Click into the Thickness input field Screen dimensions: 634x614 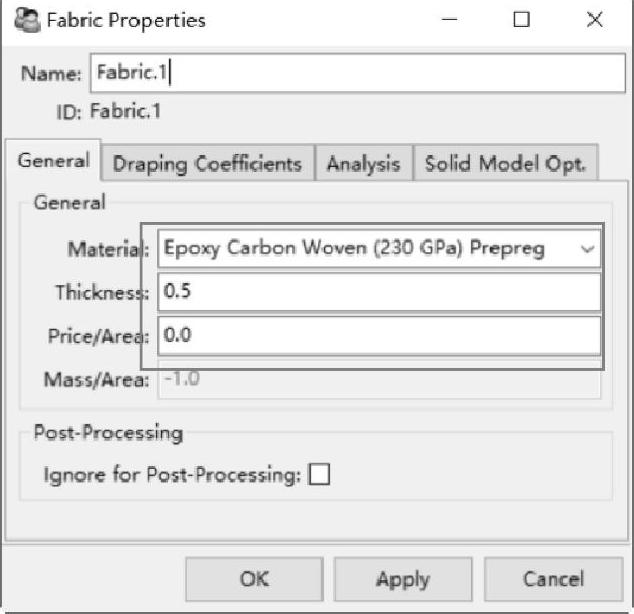click(378, 292)
